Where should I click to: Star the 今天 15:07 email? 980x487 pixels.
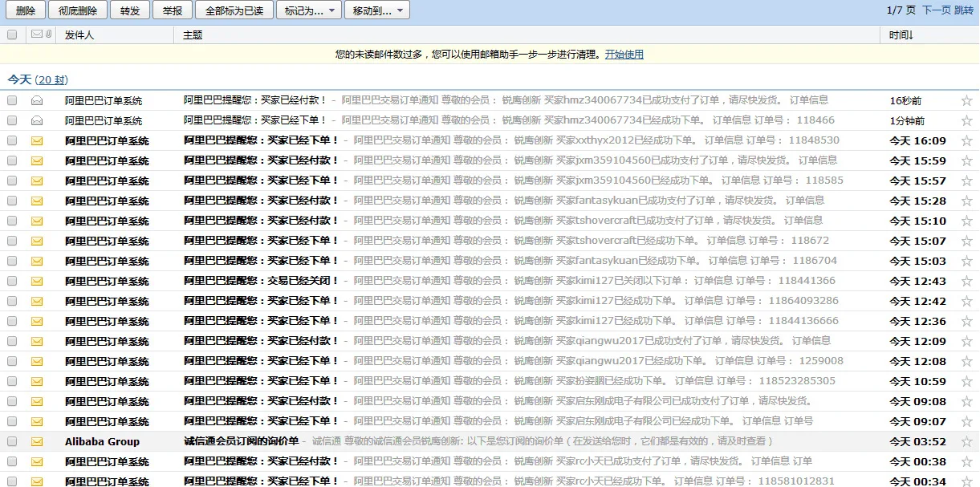pos(966,241)
